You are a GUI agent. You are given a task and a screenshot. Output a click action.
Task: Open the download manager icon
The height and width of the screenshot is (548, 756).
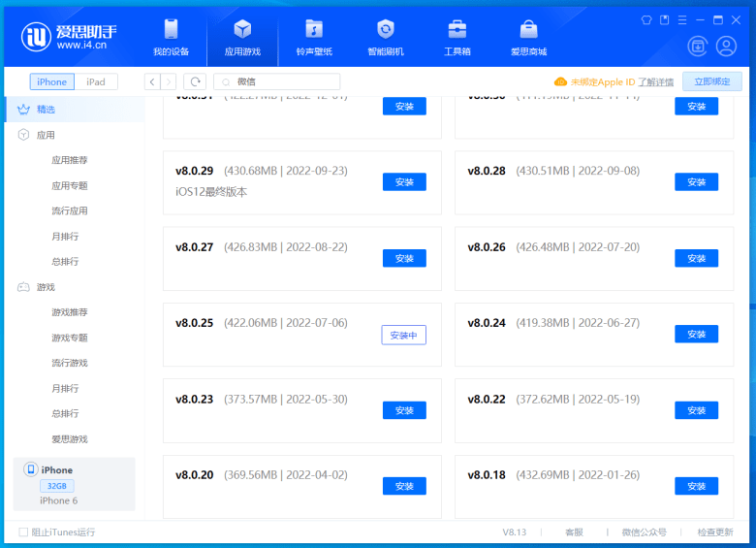pyautogui.click(x=697, y=47)
